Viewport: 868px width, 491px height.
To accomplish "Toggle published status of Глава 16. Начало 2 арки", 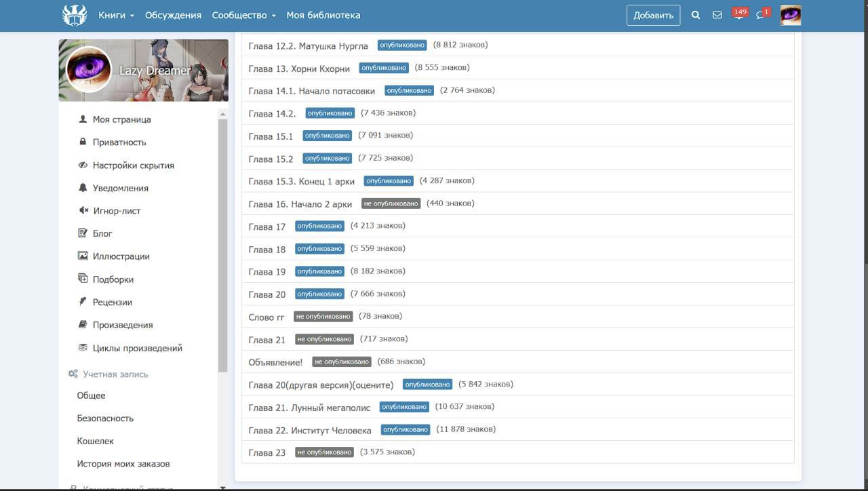I will point(391,203).
